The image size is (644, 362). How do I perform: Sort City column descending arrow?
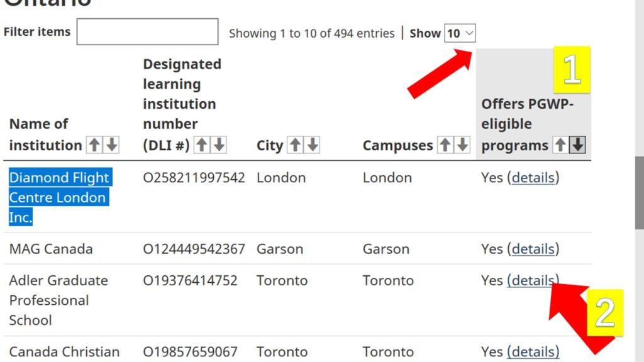click(313, 145)
